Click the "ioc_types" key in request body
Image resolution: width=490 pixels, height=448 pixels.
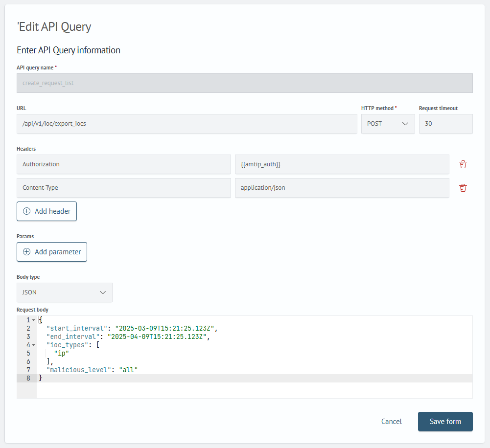pyautogui.click(x=67, y=345)
